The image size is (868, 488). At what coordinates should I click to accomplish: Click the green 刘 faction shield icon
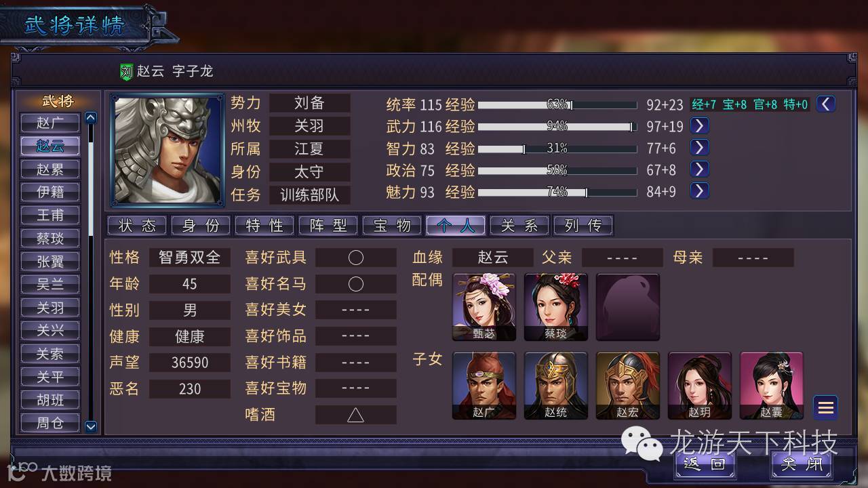coord(127,72)
